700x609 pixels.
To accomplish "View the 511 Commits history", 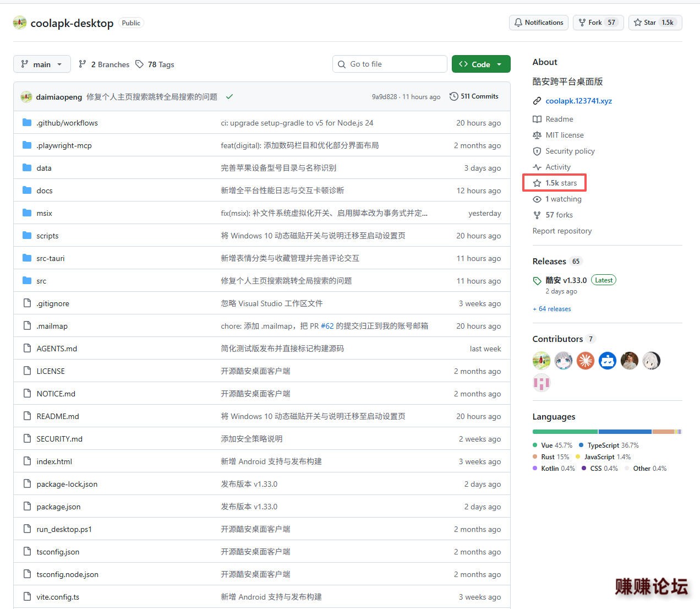I will click(474, 96).
